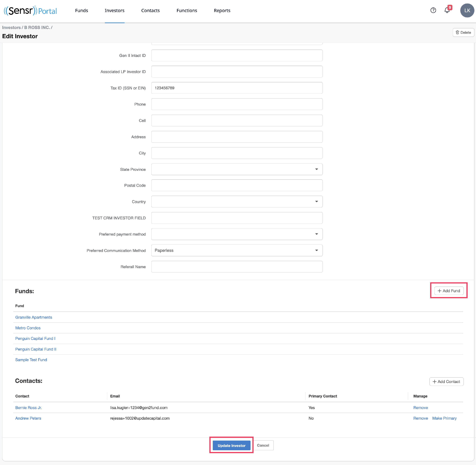Click the Sensr Portal logo
The height and width of the screenshot is (465, 476).
pyautogui.click(x=30, y=10)
